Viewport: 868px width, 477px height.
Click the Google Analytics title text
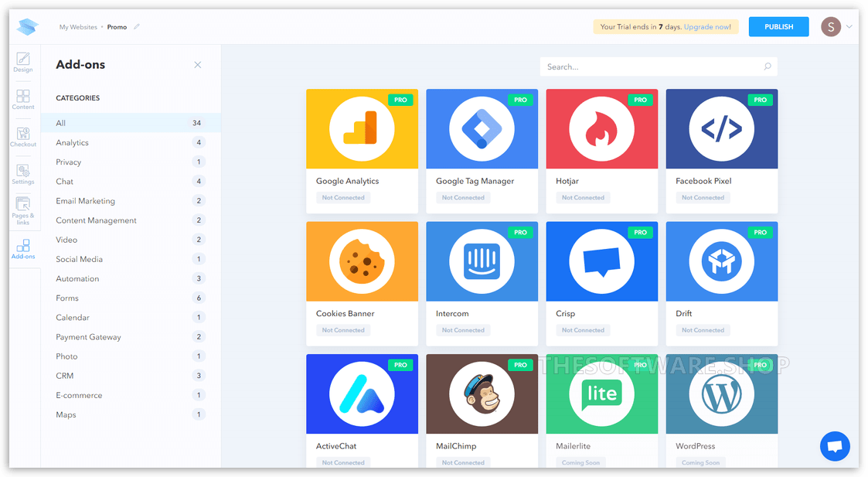pyautogui.click(x=348, y=181)
